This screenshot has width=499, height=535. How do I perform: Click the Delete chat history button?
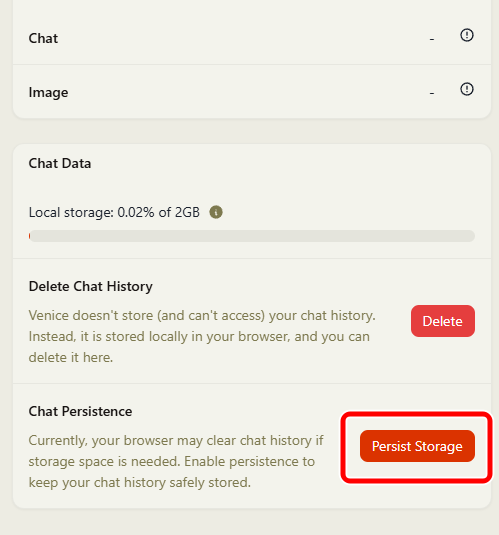pos(443,321)
